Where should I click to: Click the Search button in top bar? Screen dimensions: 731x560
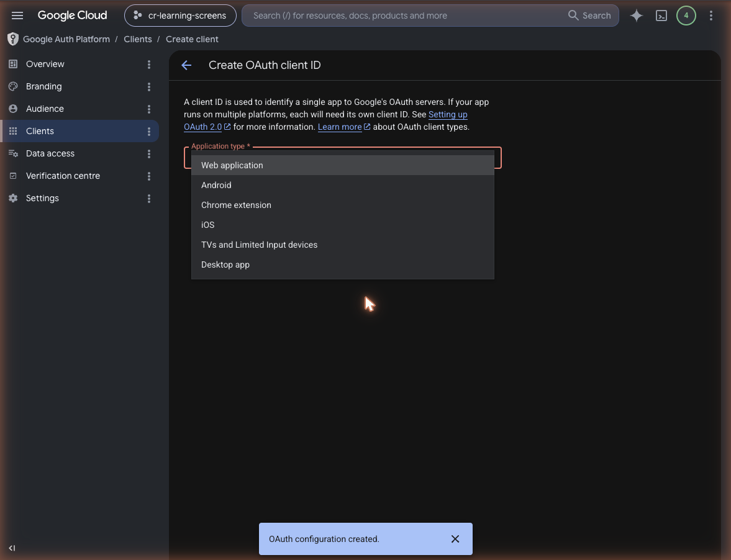(x=590, y=16)
